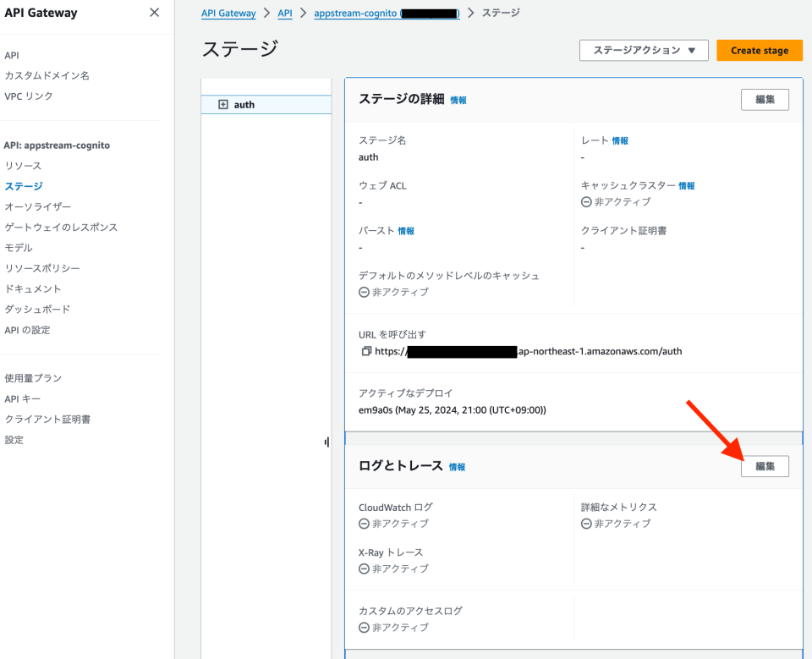Go to the API breadcrumb link

point(285,13)
